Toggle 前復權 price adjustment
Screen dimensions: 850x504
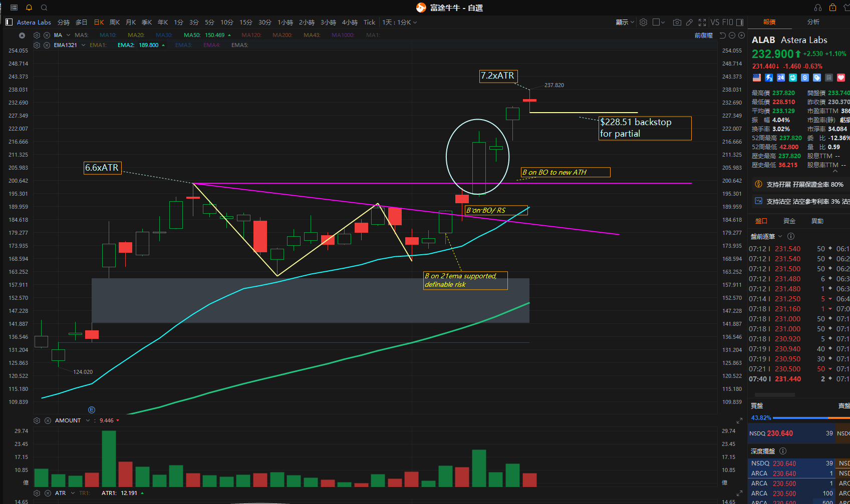pos(703,35)
